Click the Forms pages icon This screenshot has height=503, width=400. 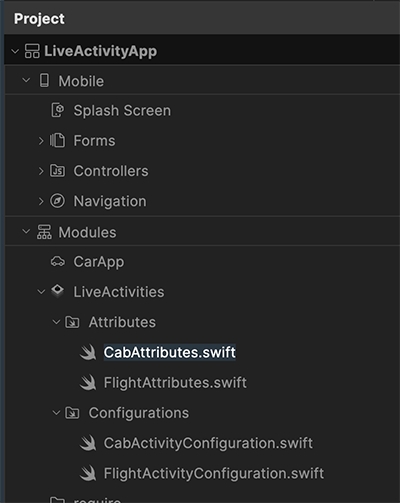[x=57, y=140]
